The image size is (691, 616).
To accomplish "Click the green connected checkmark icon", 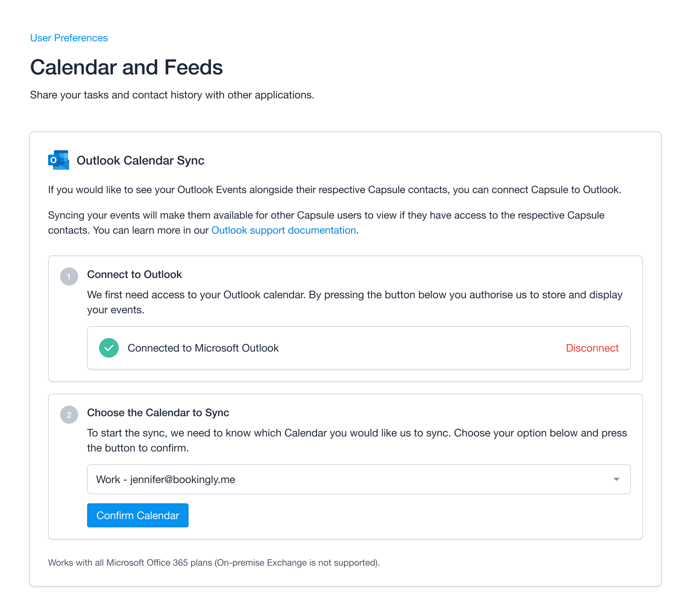I will 109,348.
